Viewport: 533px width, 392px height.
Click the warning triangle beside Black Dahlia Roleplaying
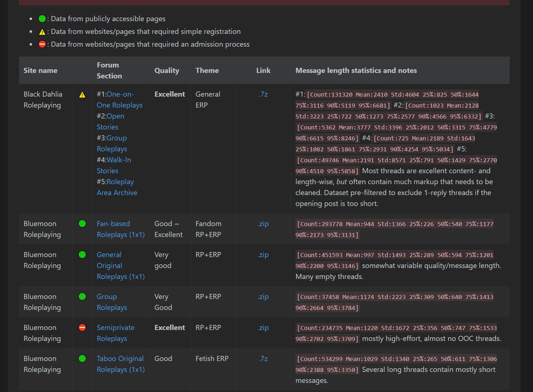pyautogui.click(x=82, y=95)
